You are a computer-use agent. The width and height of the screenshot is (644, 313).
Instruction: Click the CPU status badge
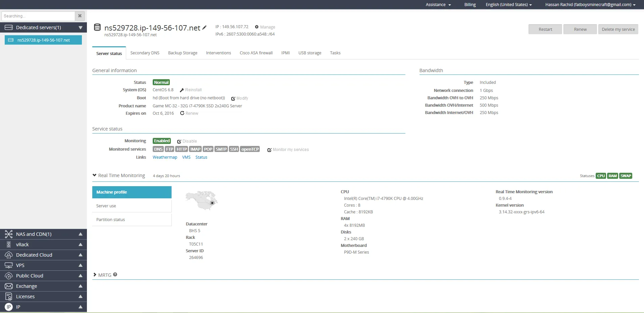601,176
